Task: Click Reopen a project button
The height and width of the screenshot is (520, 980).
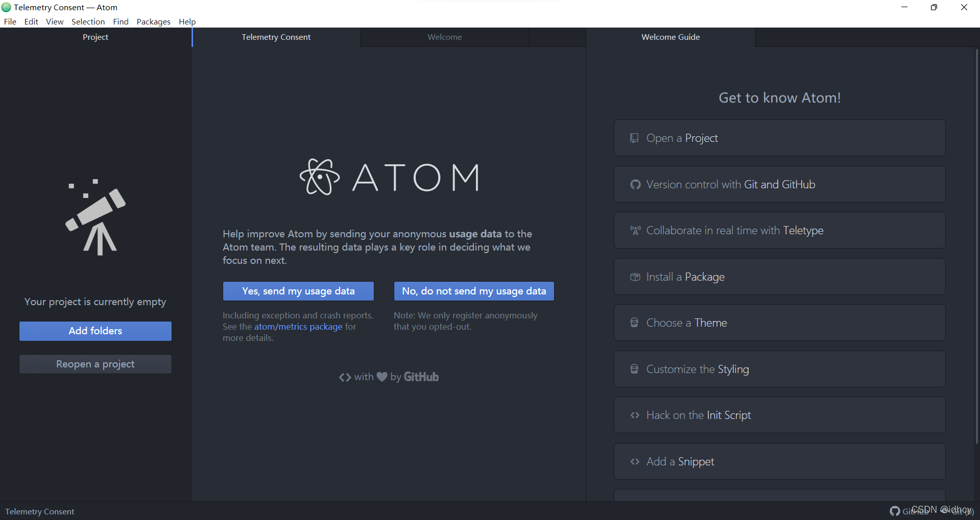Action: tap(95, 364)
